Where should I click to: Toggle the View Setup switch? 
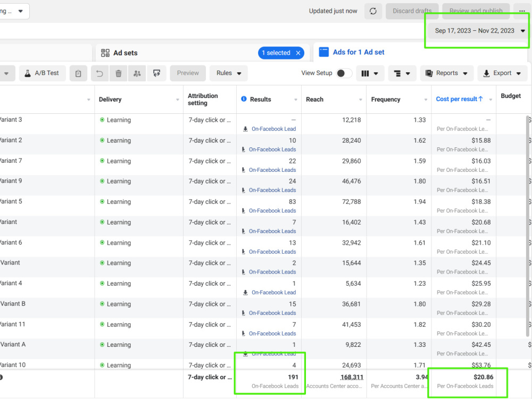(344, 73)
